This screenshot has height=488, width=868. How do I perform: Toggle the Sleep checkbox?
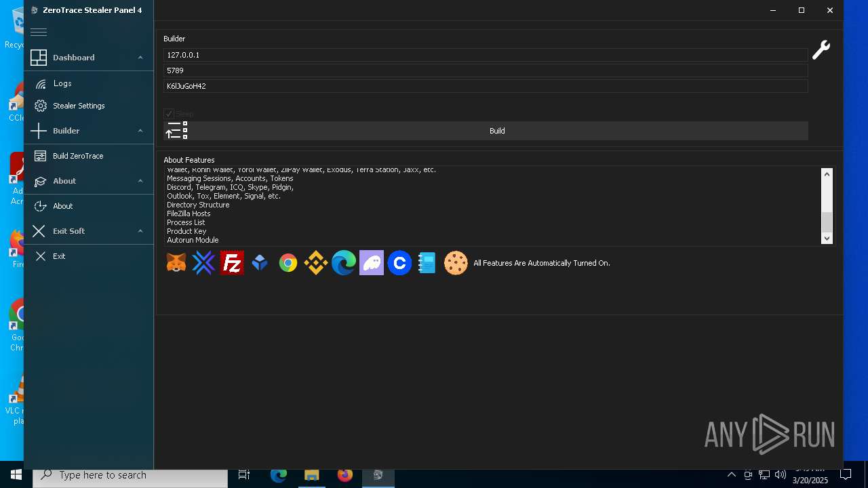coord(169,114)
